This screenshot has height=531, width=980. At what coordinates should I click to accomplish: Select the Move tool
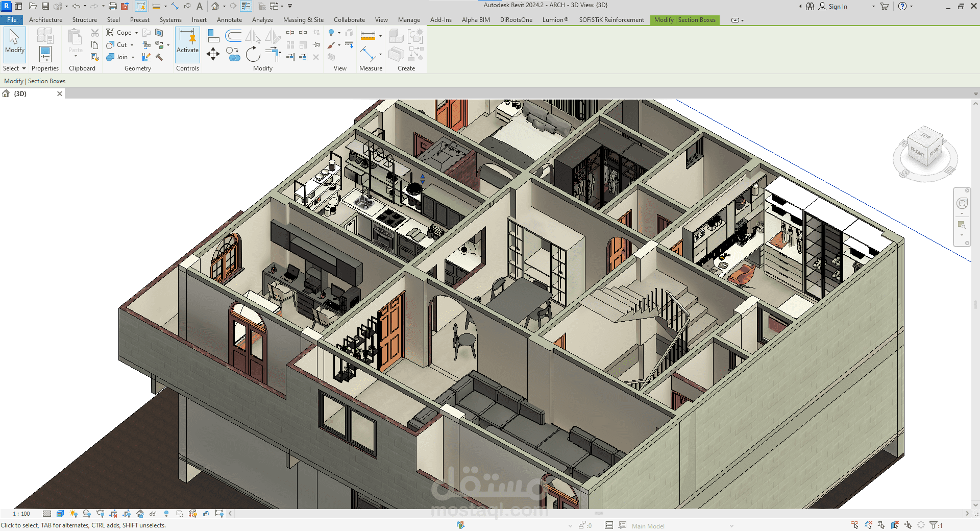pos(213,54)
